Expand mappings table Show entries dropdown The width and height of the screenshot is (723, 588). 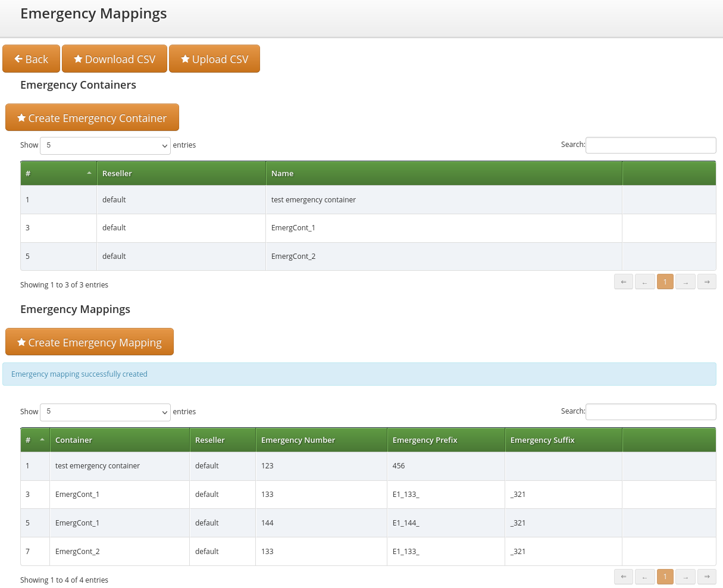coord(105,412)
